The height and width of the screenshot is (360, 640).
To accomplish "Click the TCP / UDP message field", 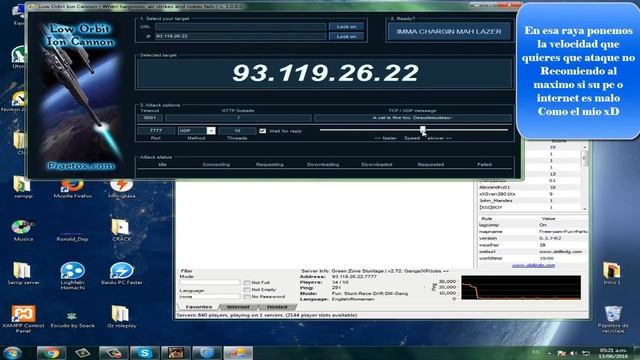I will pyautogui.click(x=413, y=118).
